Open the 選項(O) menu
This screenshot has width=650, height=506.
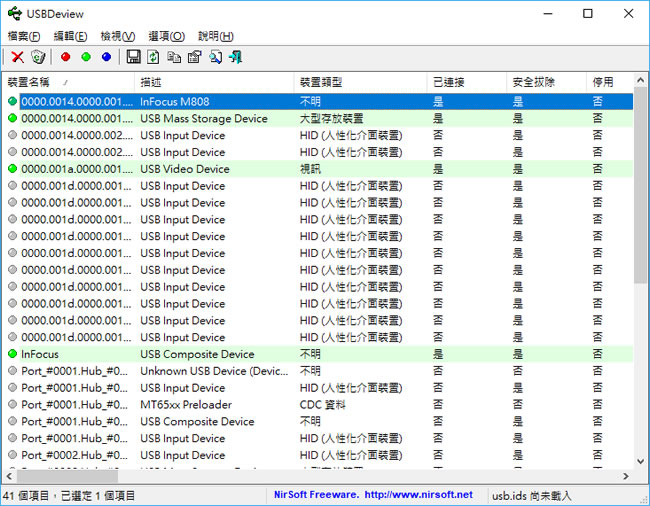click(166, 36)
